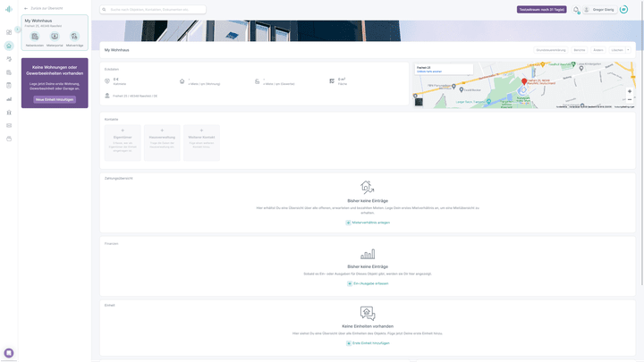644x362 pixels.
Task: Click the chat bubble icon at bottom left
Action: pos(9,353)
